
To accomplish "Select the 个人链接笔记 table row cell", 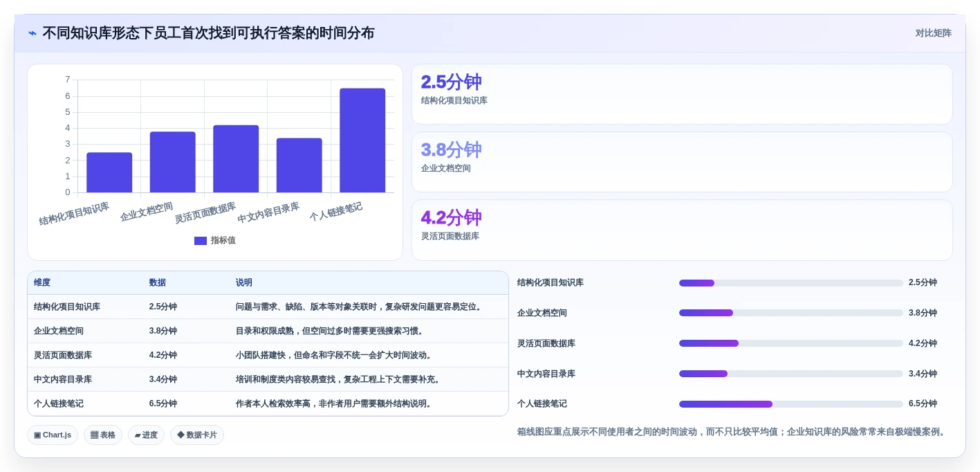I will [x=59, y=403].
